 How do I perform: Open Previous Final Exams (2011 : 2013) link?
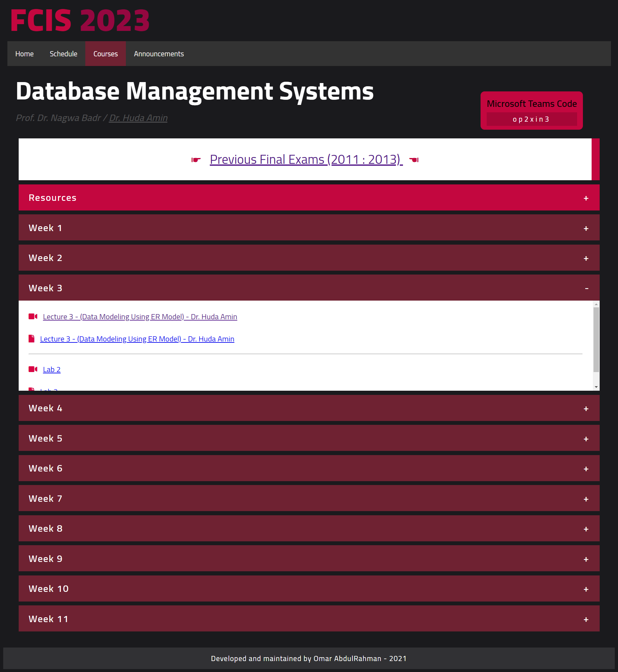[x=306, y=160]
